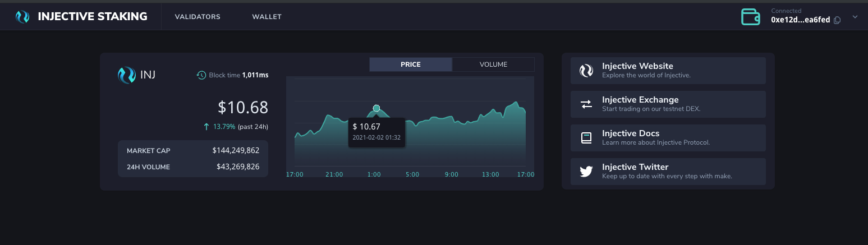Open the Injective Twitter link

[x=668, y=172]
